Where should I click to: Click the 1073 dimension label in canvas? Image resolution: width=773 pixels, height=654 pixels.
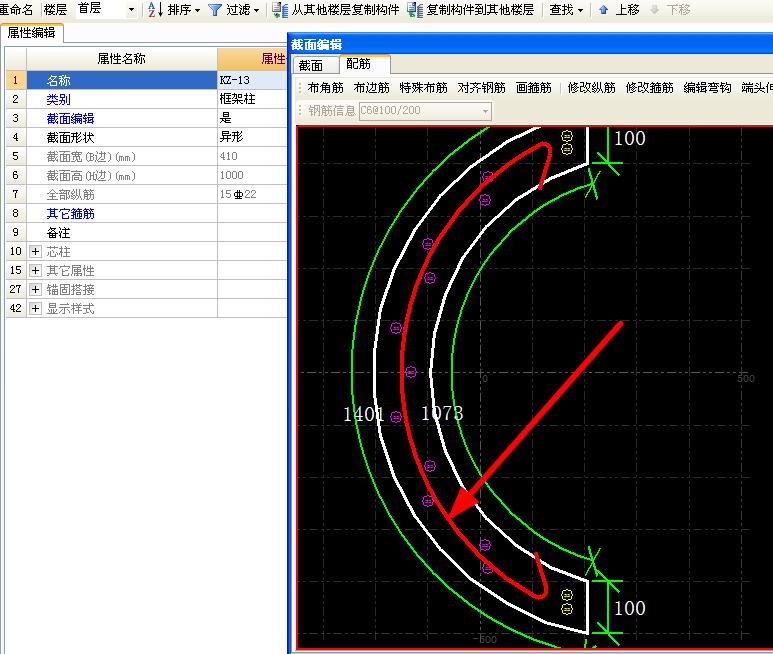(442, 413)
